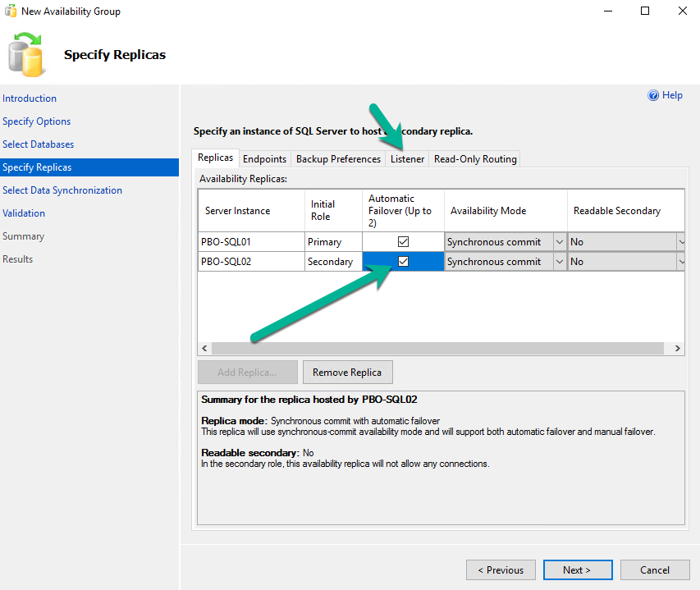Click the Cancel button
The height and width of the screenshot is (590, 700).
[x=655, y=570]
